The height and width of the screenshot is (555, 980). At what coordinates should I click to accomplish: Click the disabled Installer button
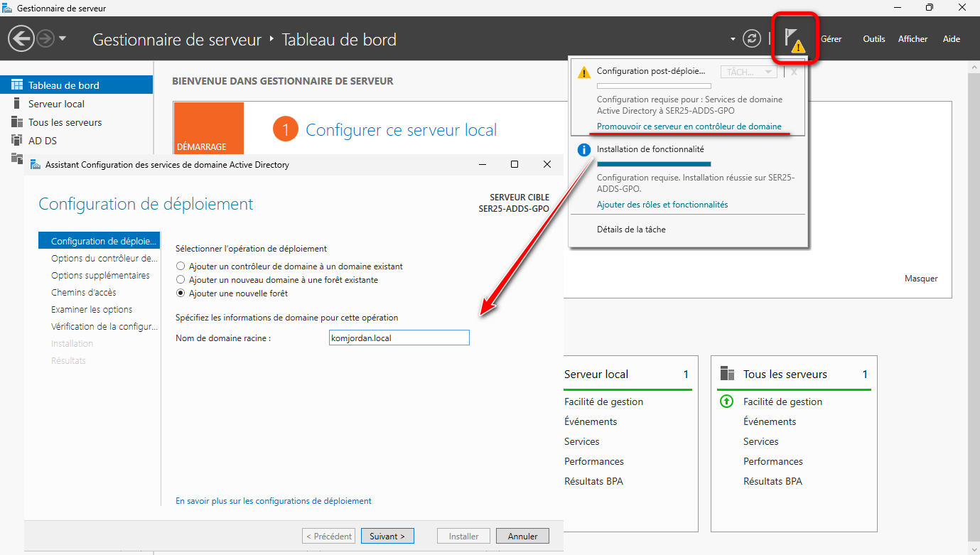(464, 537)
